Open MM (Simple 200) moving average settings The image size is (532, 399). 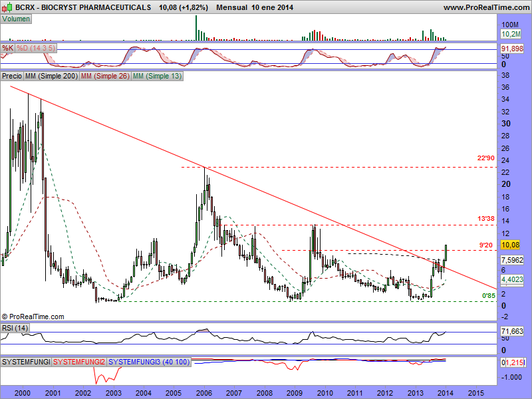(51, 76)
